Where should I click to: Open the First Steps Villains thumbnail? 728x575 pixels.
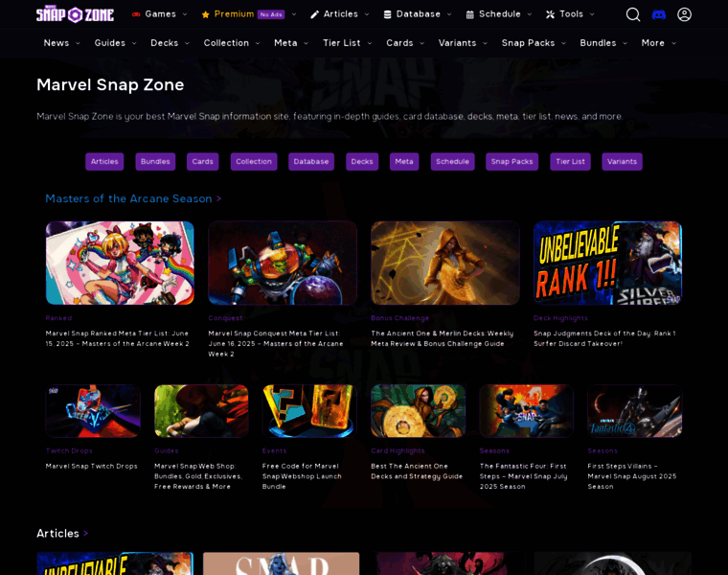tap(635, 411)
